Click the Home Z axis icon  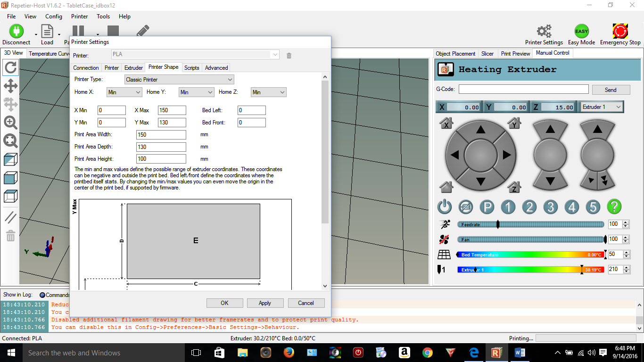click(x=514, y=187)
